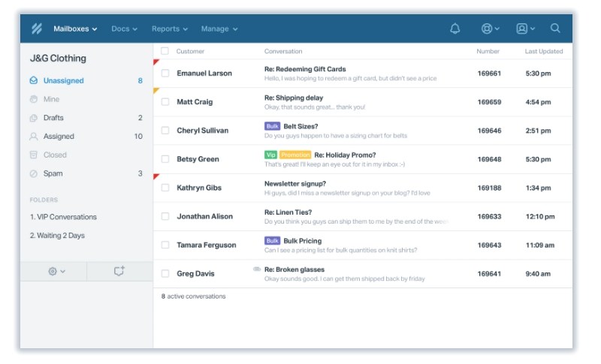Click the Drafts folder icon
The height and width of the screenshot is (364, 601).
tap(34, 118)
